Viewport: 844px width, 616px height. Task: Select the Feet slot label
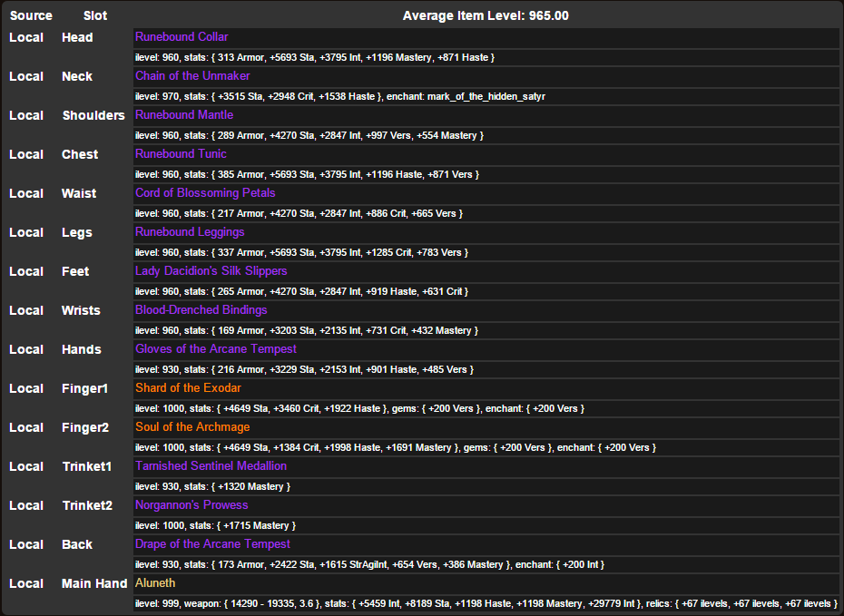tap(74, 271)
